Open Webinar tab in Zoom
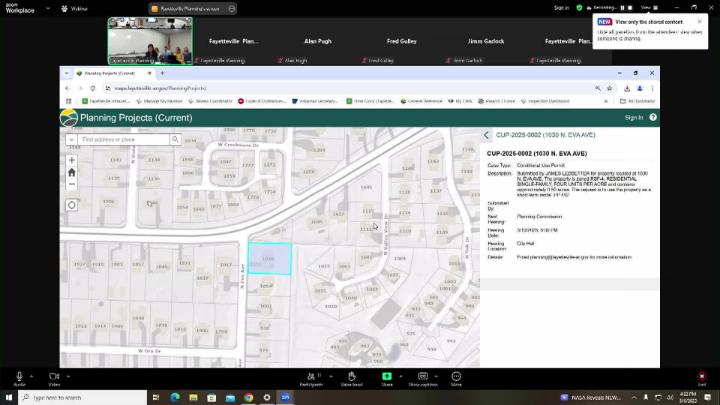 (74, 9)
